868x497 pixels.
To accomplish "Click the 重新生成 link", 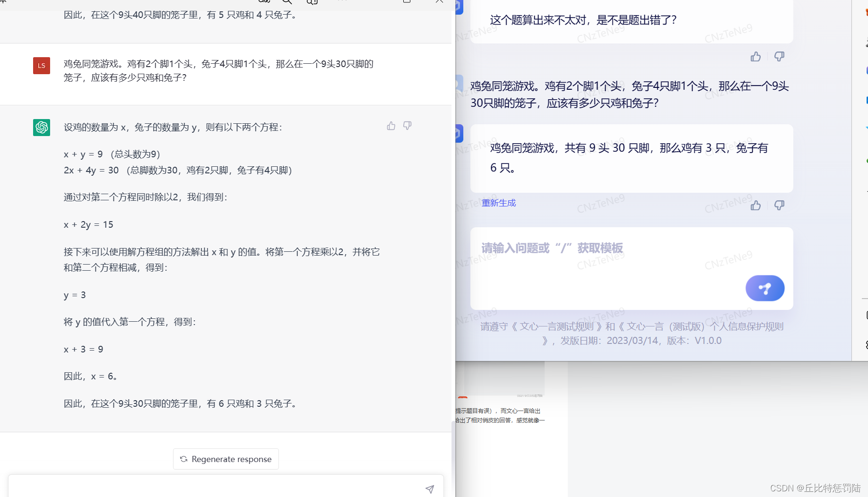I will pyautogui.click(x=498, y=203).
